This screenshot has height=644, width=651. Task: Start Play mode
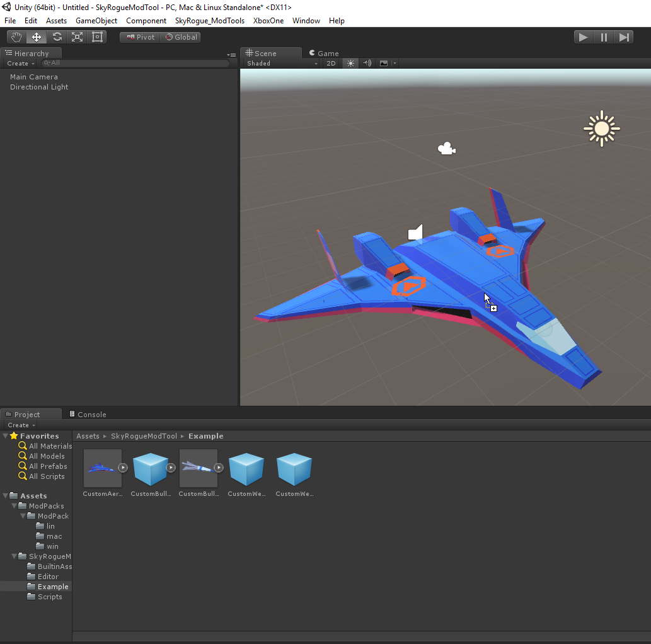point(584,37)
